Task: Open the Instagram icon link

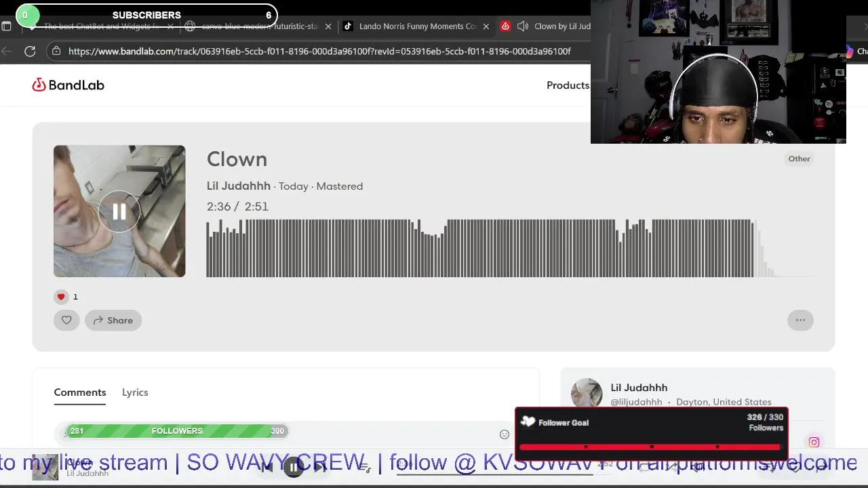Action: coord(814,443)
